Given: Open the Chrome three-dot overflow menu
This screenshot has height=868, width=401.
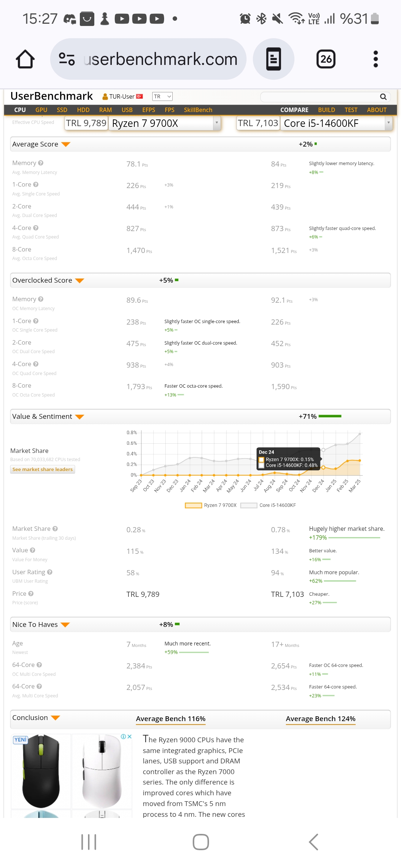Looking at the screenshot, I should 375,59.
